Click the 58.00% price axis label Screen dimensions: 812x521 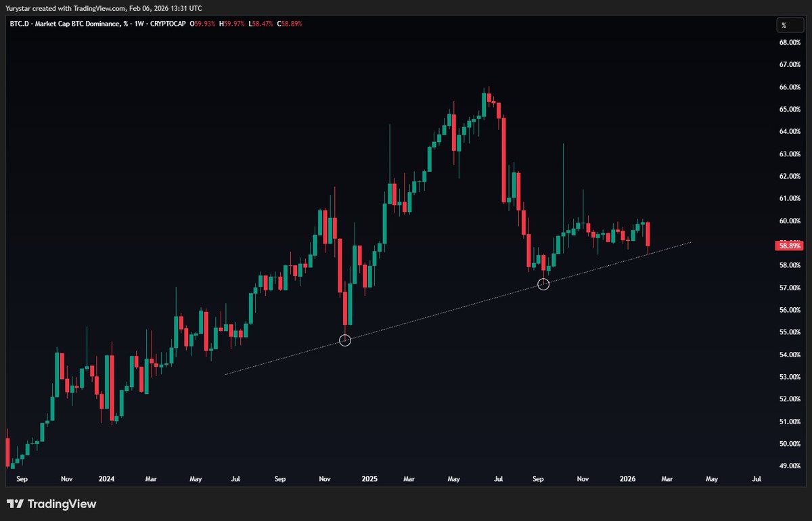point(790,265)
